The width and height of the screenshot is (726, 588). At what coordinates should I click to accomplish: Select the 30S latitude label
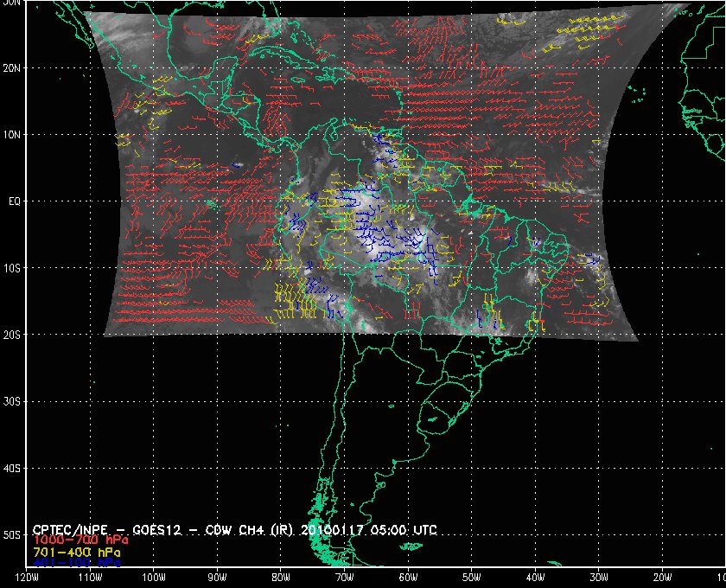point(11,402)
